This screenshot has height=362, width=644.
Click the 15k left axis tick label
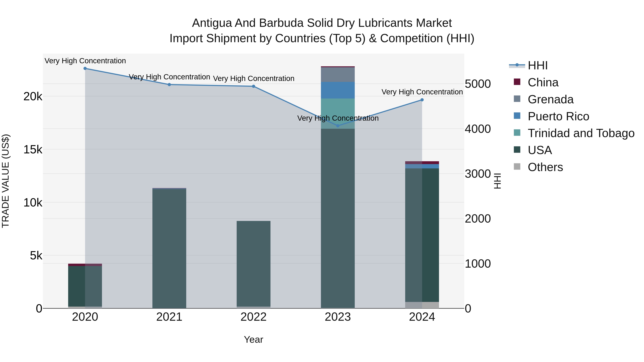(33, 150)
